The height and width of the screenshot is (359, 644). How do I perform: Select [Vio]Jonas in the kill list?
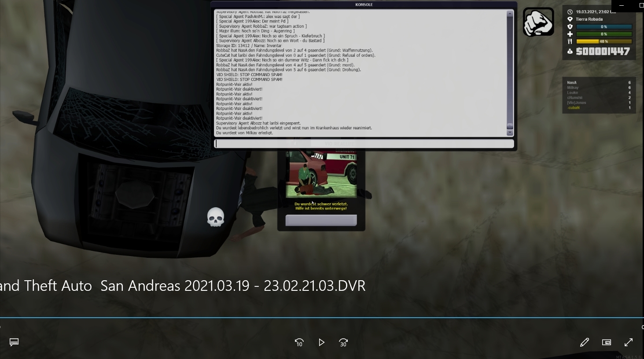click(x=599, y=103)
